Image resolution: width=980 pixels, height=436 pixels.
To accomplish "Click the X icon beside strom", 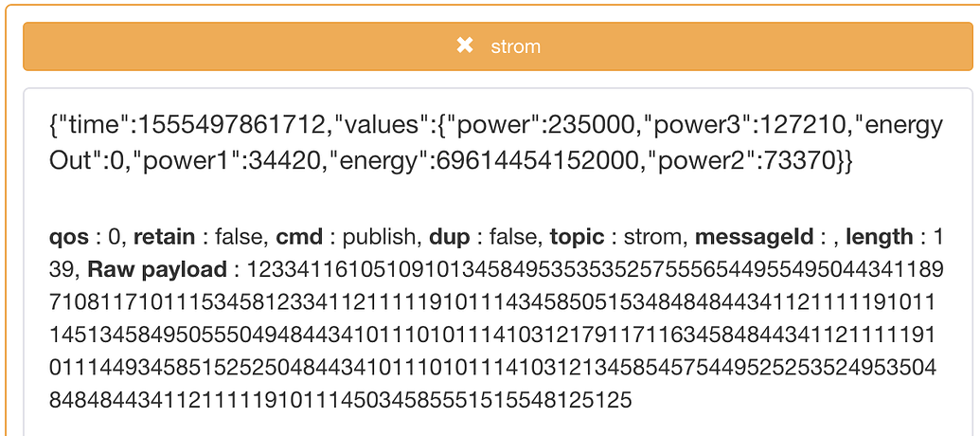I will [x=464, y=45].
